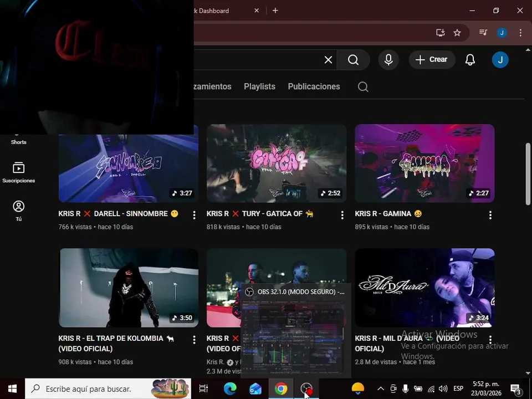532x399 pixels.
Task: Open the weather widget on taskbar
Action: pyautogui.click(x=358, y=389)
